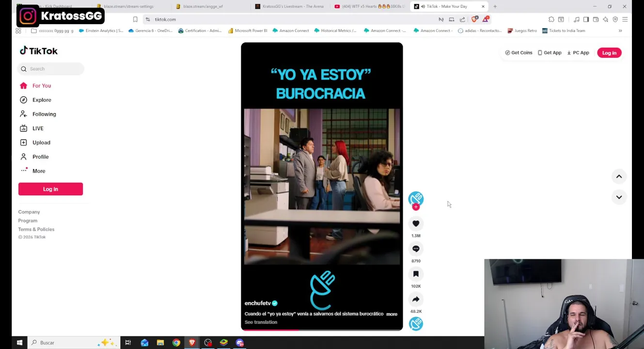Image resolution: width=644 pixels, height=349 pixels.
Task: Toggle the browser sidebar panel icon
Action: pos(586,19)
